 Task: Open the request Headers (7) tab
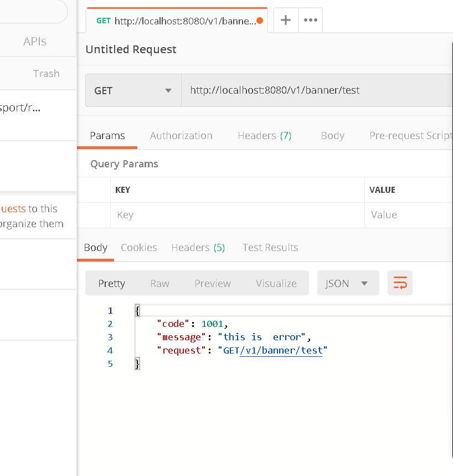tap(264, 136)
